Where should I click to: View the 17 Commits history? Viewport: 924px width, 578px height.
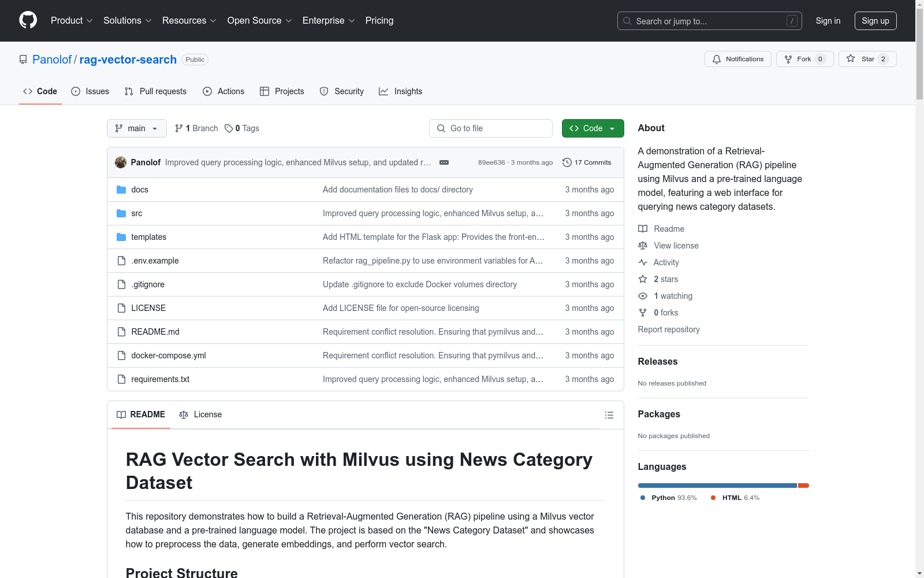coord(587,162)
